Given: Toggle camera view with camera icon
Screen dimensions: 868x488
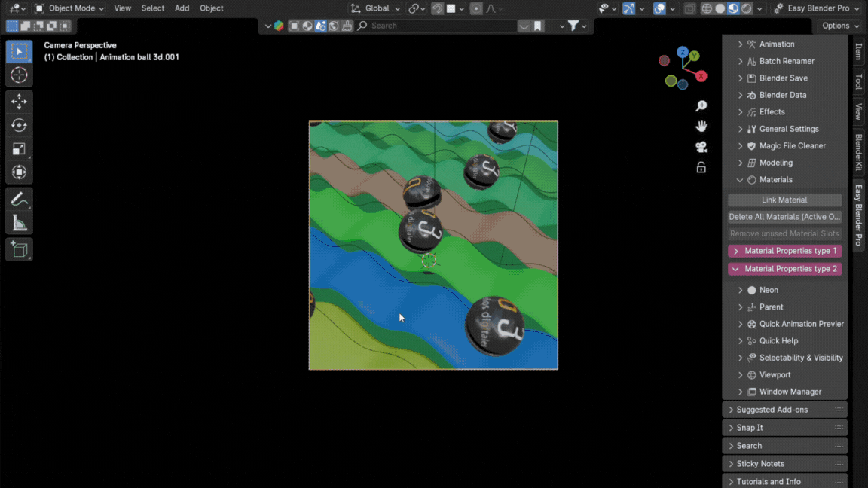Looking at the screenshot, I should tap(701, 147).
